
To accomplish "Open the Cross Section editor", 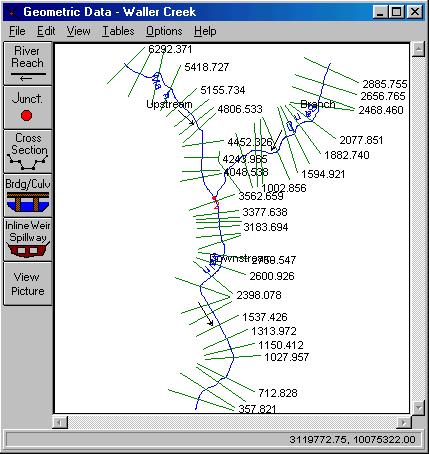I will point(28,151).
